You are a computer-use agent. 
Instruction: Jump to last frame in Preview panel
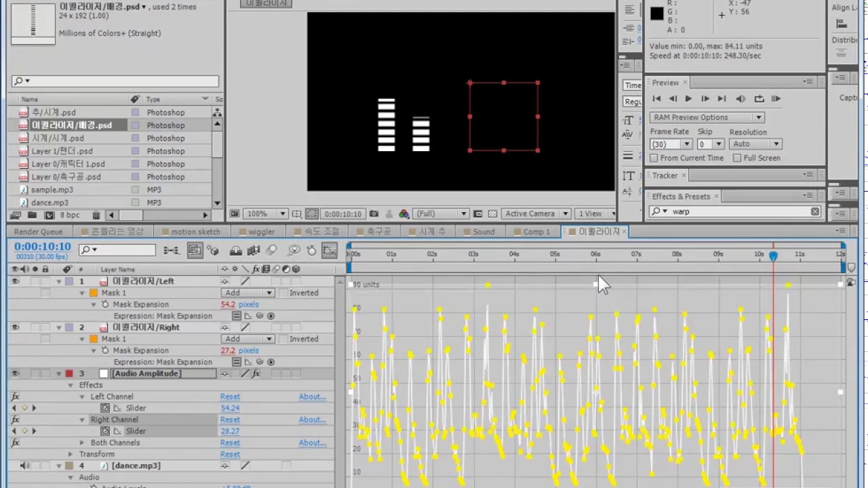(x=722, y=99)
